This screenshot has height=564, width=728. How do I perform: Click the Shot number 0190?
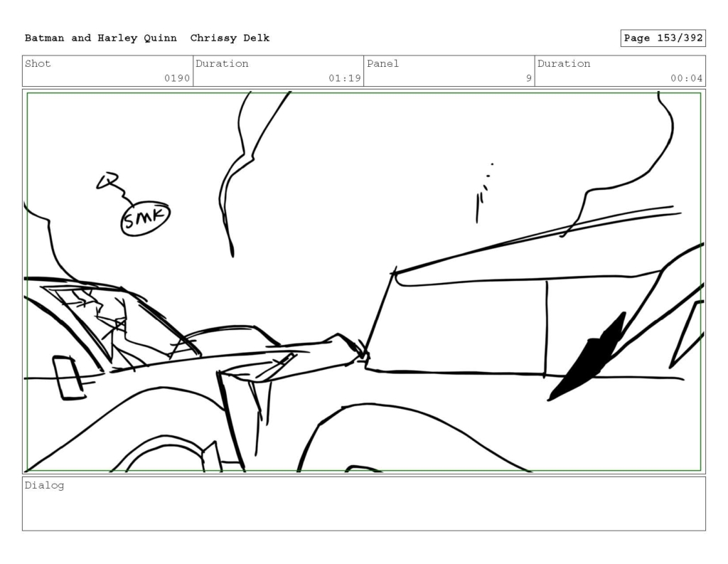(x=177, y=78)
